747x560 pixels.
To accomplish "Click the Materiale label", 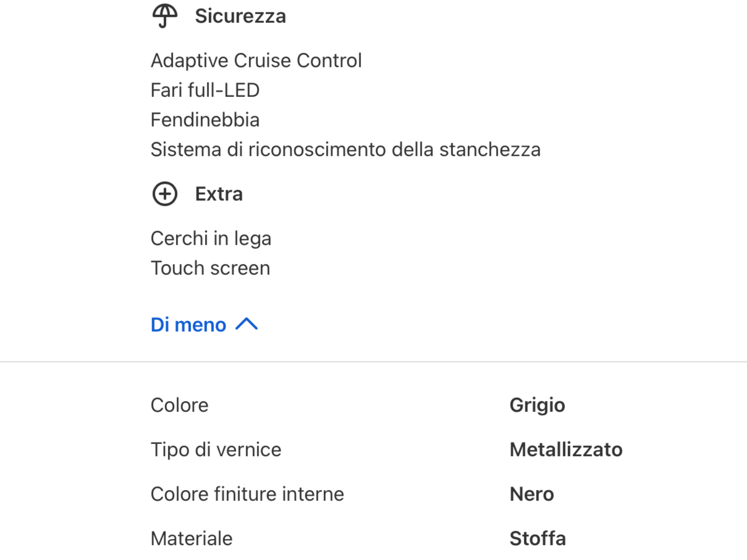I will click(x=191, y=538).
